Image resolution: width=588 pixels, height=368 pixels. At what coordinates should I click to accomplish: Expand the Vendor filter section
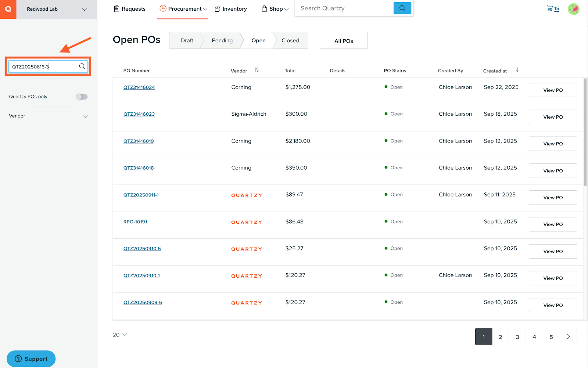tap(85, 116)
